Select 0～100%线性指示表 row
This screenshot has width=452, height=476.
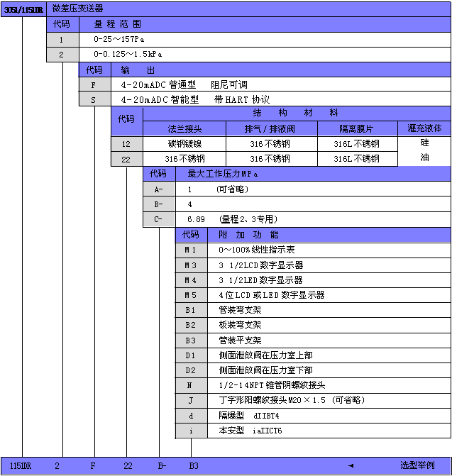(x=329, y=250)
